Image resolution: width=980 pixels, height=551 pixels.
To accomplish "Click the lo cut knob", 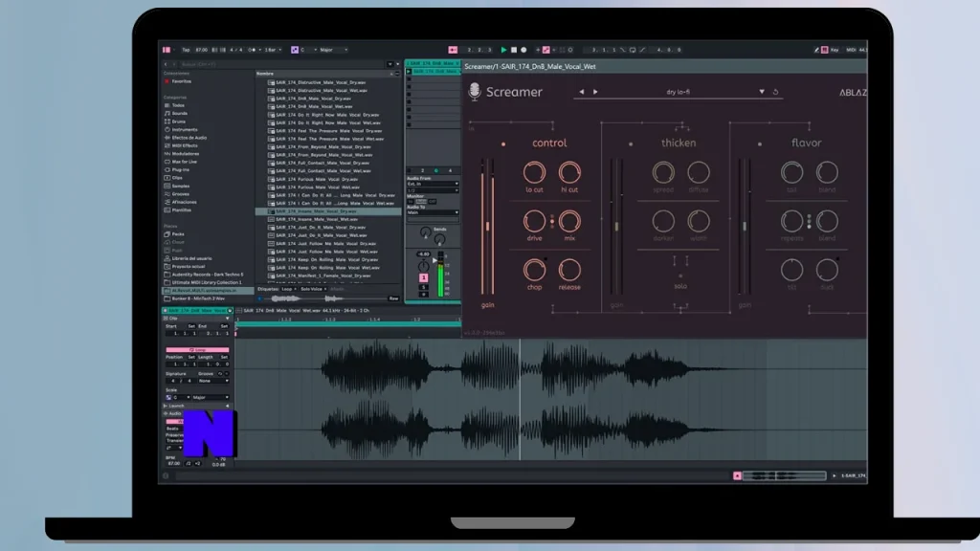I will tap(534, 172).
